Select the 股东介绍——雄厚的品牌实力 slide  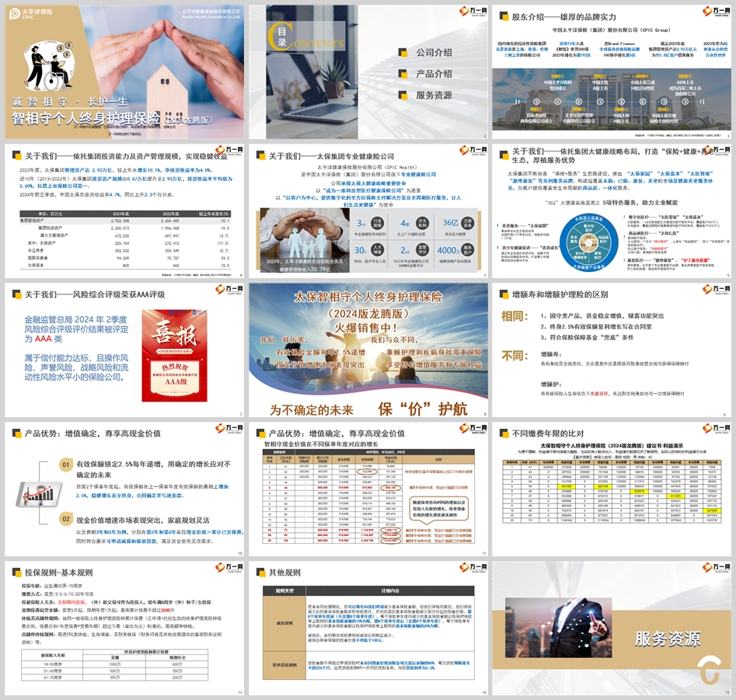612,71
